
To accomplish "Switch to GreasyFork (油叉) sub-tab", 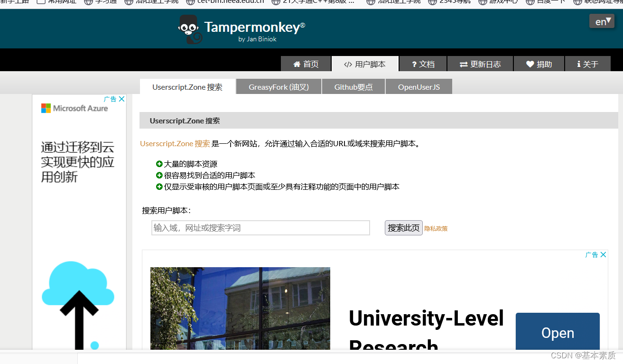I will [x=279, y=87].
